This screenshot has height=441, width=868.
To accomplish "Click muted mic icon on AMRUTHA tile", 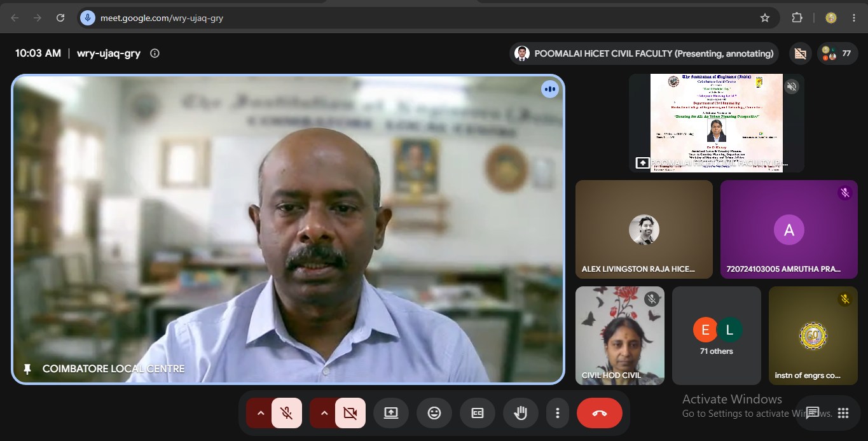I will pyautogui.click(x=845, y=193).
